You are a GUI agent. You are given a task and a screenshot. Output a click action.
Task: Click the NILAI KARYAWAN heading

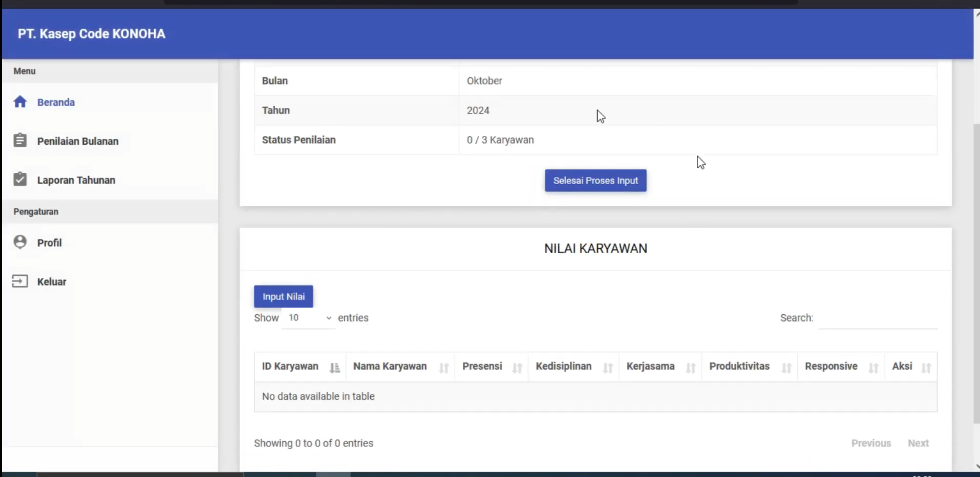596,248
